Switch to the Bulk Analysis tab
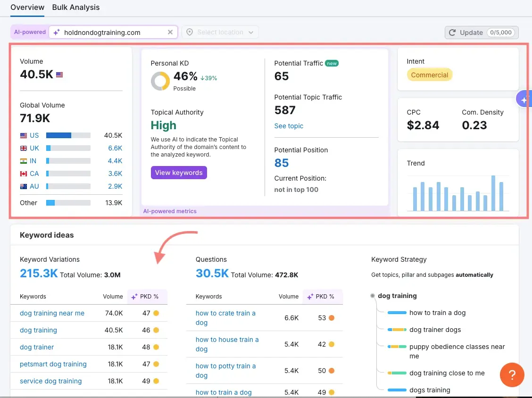Image resolution: width=532 pixels, height=398 pixels. 75,8
